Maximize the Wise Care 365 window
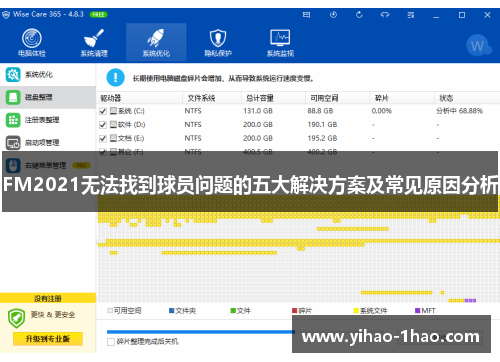Screen dimensions: 500x362 click(x=462, y=15)
